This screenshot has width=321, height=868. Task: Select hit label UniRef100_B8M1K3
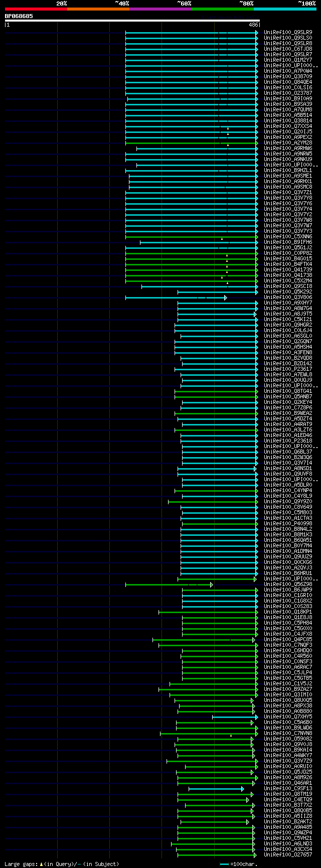coord(288,535)
